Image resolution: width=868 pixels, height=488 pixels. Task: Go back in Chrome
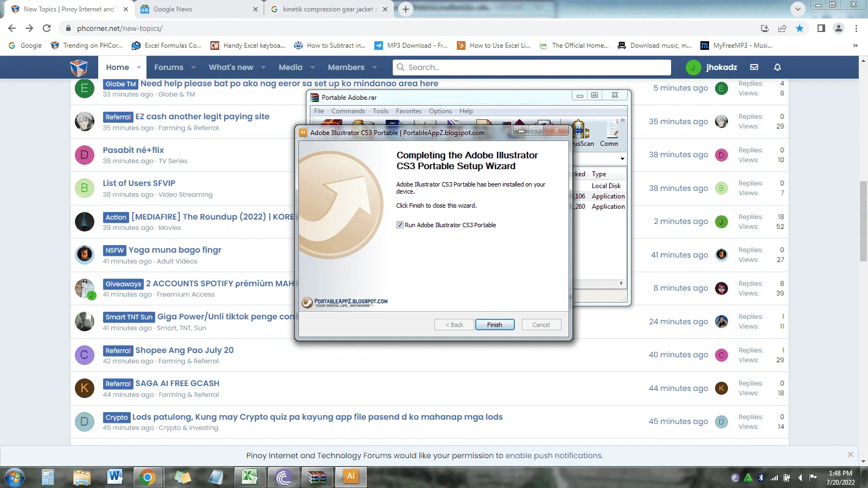[12, 28]
